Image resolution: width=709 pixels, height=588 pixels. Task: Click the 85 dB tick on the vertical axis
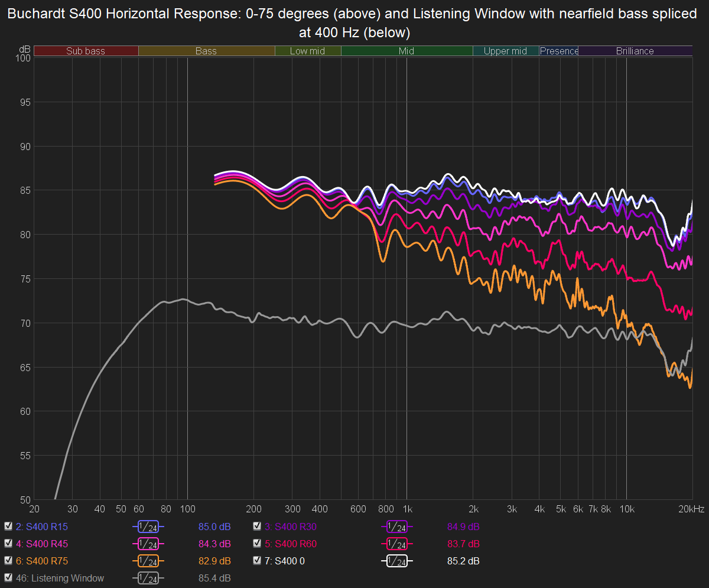[25, 190]
